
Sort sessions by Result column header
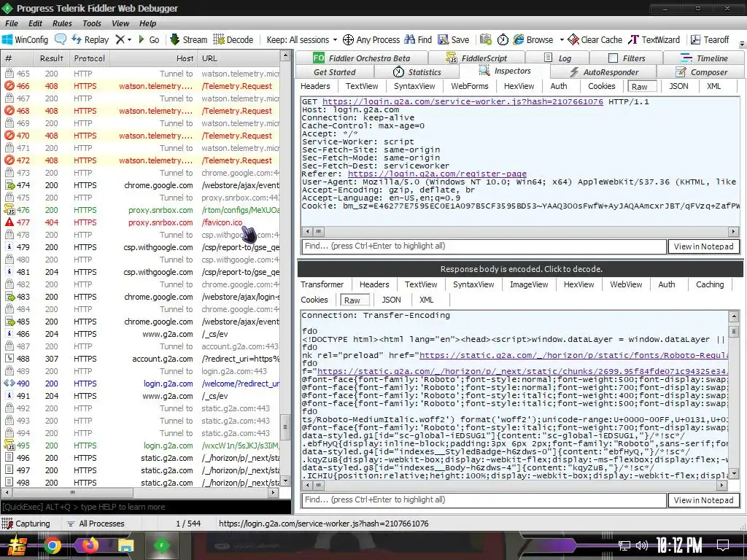52,58
